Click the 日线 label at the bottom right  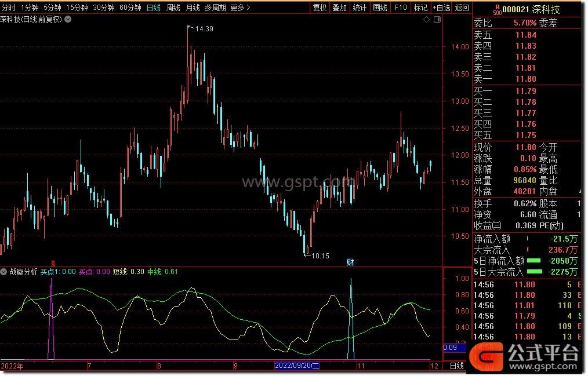pos(457,366)
